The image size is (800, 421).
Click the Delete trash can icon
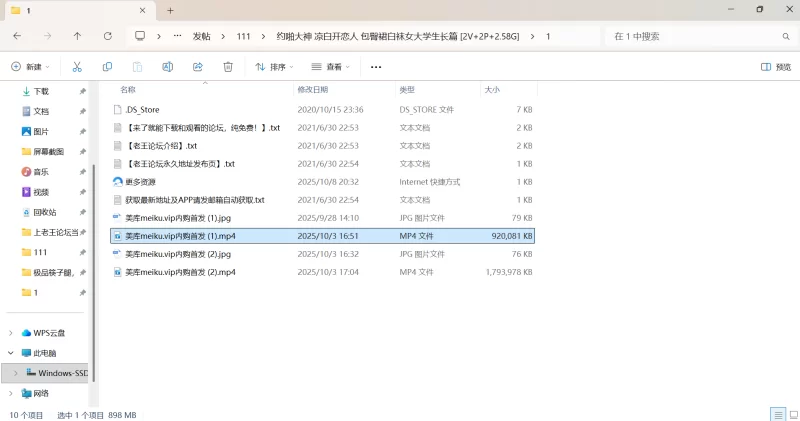[228, 67]
